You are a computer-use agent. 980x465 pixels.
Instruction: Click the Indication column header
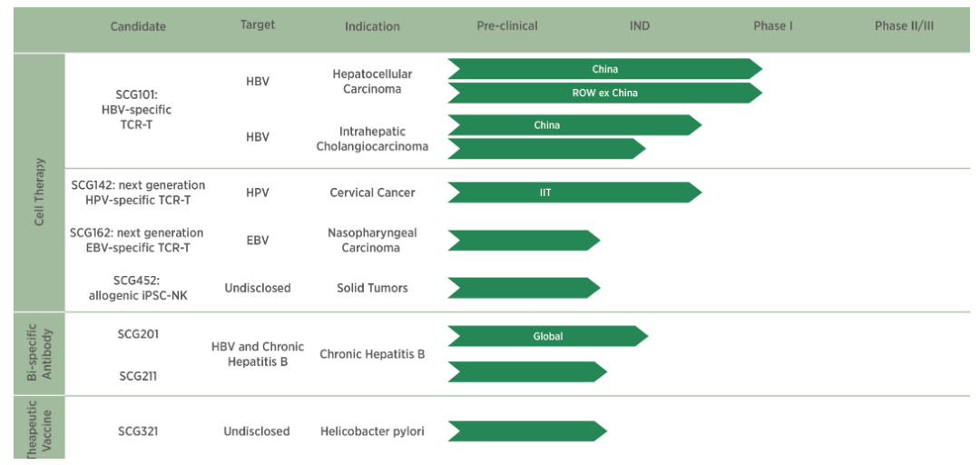click(372, 26)
